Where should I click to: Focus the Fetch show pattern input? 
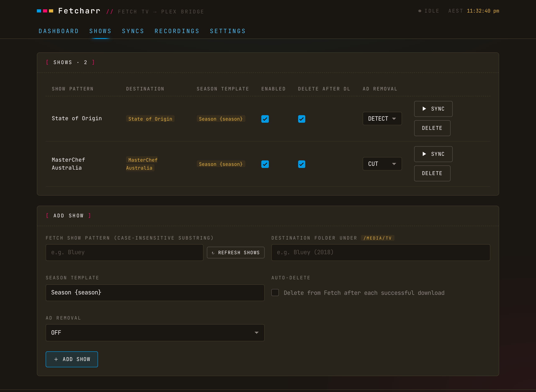point(124,253)
